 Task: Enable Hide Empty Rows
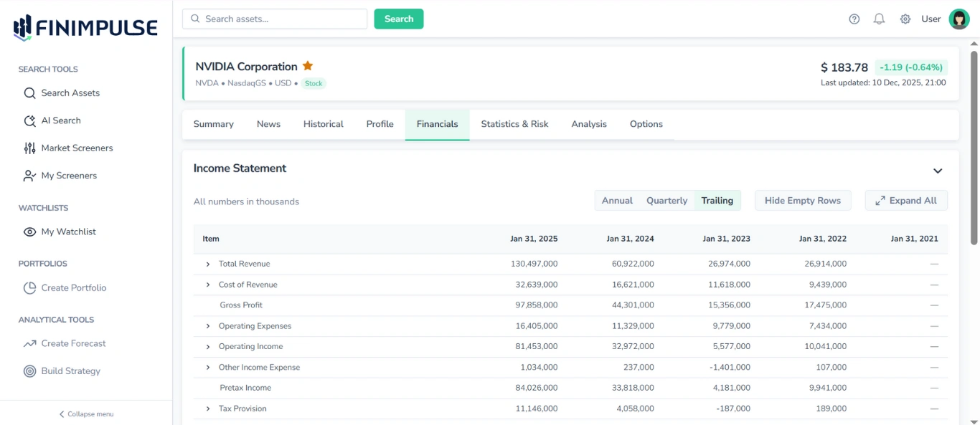click(802, 201)
